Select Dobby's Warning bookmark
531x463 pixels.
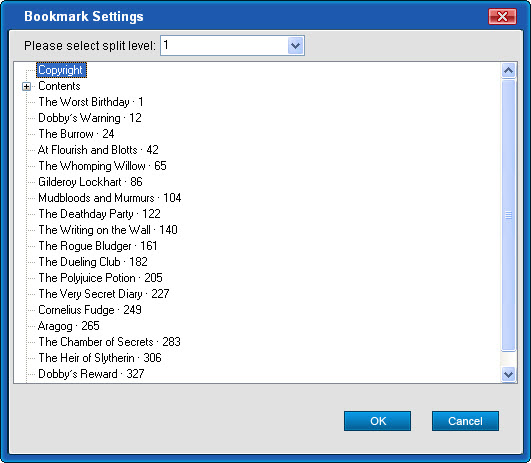point(90,118)
